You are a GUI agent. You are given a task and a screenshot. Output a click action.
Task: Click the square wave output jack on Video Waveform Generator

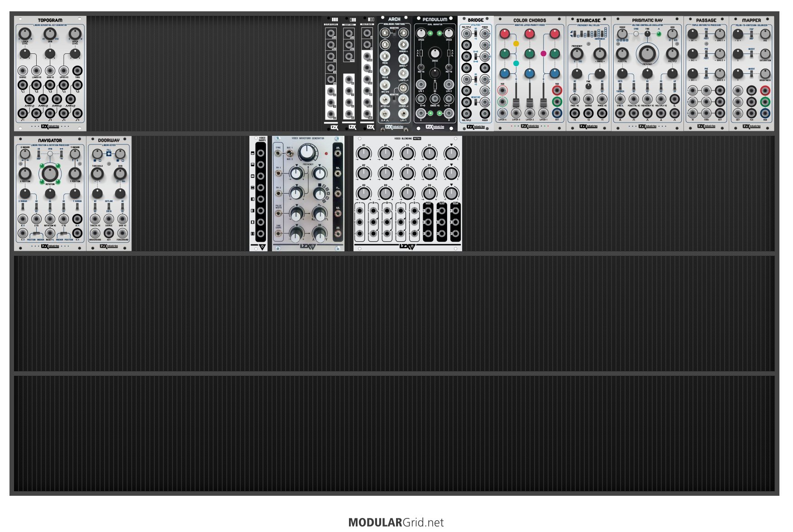tap(338, 195)
